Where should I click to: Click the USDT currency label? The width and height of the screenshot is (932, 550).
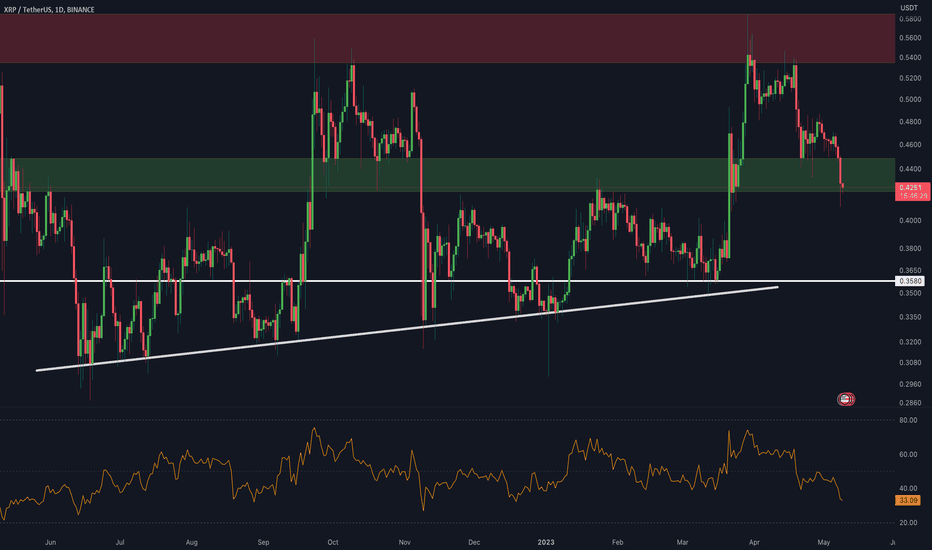[x=909, y=8]
